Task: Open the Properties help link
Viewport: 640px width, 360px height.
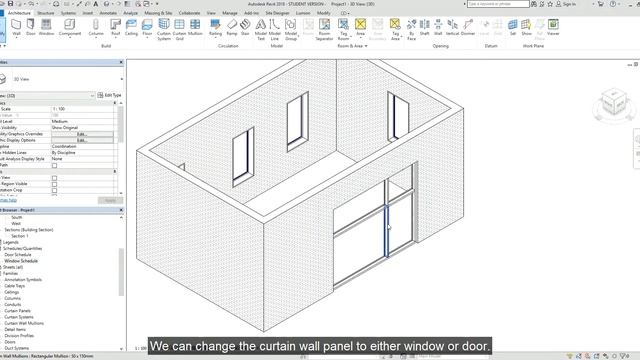Action: [x=8, y=200]
